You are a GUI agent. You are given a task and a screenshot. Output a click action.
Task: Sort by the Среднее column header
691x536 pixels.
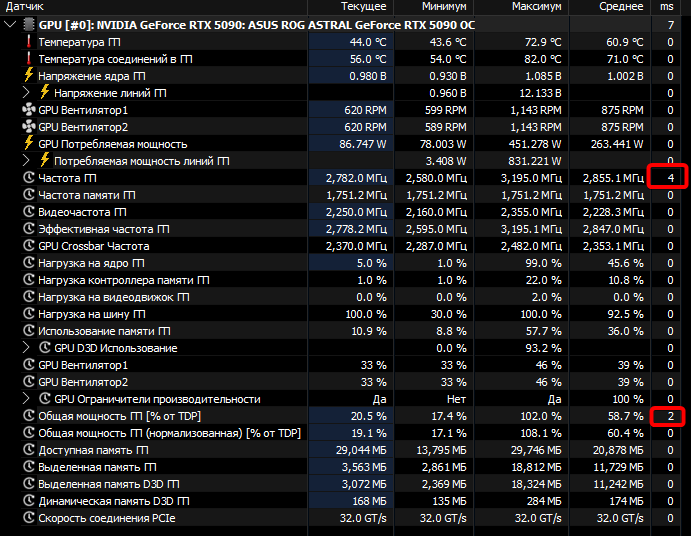610,7
